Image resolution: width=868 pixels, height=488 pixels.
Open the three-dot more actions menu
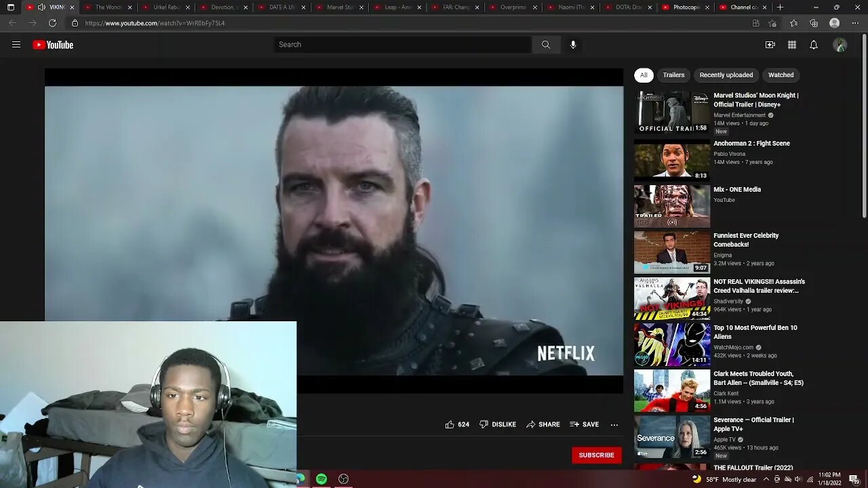614,424
